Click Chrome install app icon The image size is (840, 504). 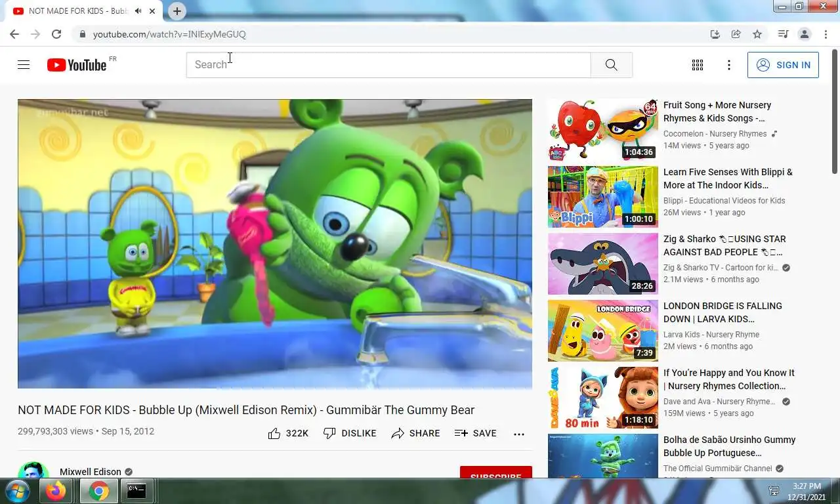point(715,34)
